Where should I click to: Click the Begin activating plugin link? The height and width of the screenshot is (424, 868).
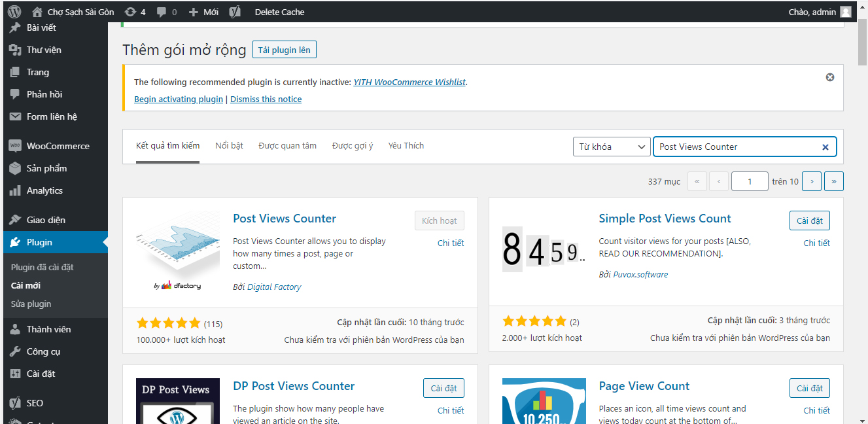(178, 99)
